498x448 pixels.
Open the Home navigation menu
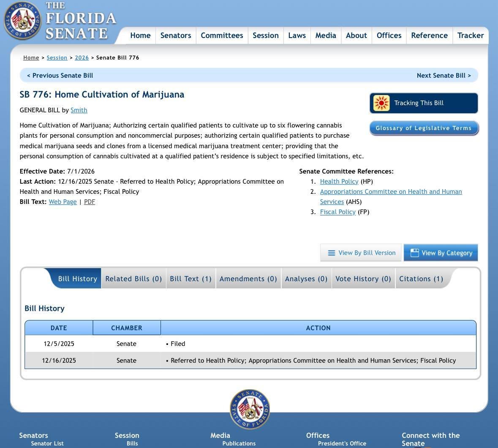click(x=140, y=35)
